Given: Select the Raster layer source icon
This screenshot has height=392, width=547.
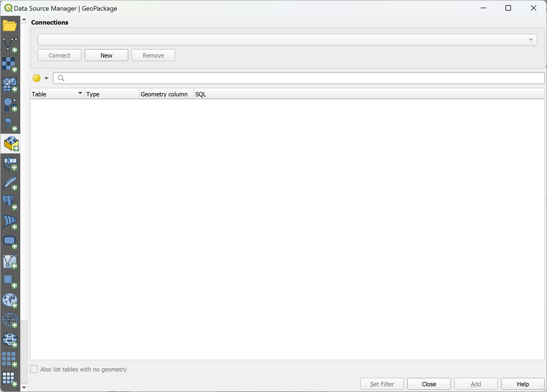Looking at the screenshot, I should (10, 65).
